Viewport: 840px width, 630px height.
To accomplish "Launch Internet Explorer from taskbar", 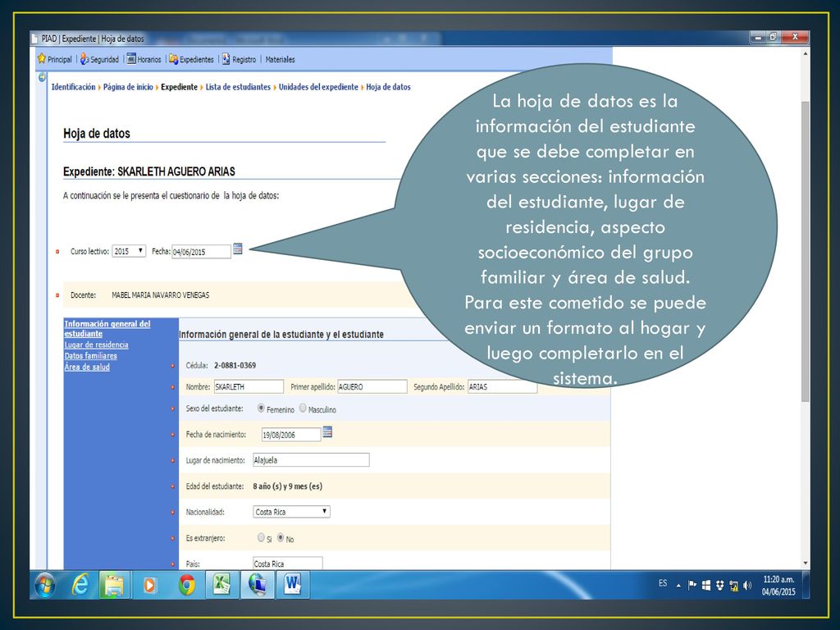I will tap(80, 585).
